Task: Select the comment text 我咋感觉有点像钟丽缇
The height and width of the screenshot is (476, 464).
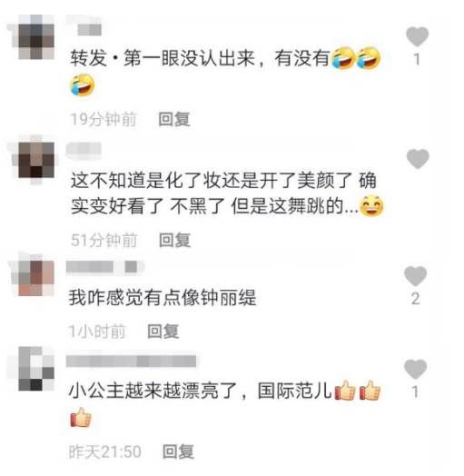Action: point(163,298)
